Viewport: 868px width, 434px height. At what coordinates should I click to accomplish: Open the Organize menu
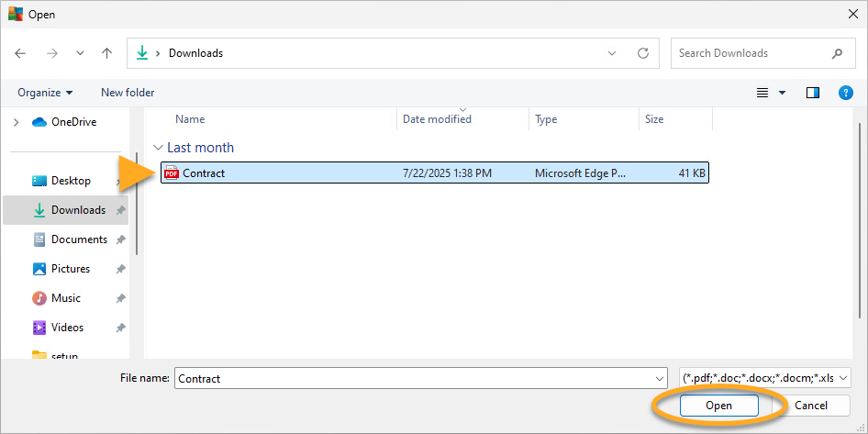[44, 93]
